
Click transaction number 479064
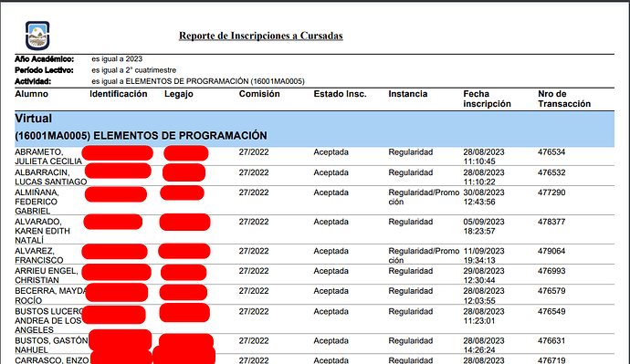click(x=551, y=251)
